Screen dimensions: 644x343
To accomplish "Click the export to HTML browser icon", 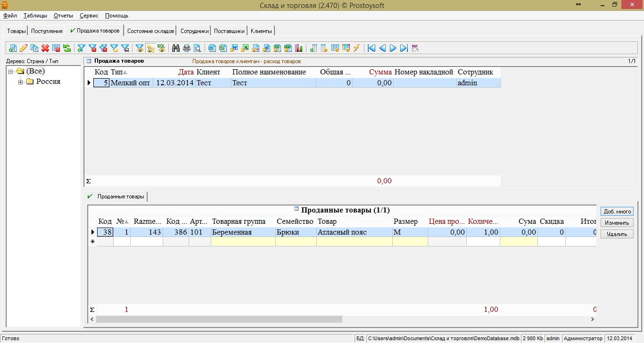I will pyautogui.click(x=266, y=48).
